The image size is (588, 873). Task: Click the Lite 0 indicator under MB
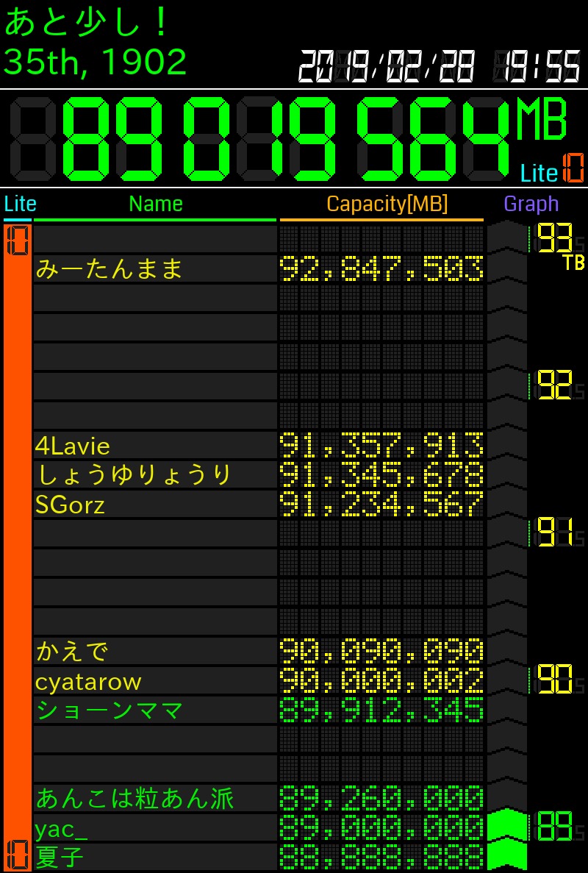[x=553, y=169]
